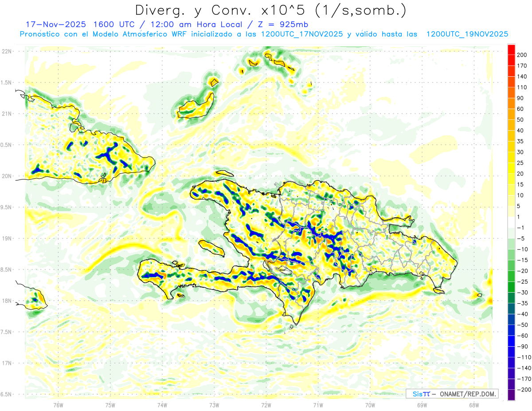
Task: Click the colorbar value '110'
Action: [x=521, y=87]
